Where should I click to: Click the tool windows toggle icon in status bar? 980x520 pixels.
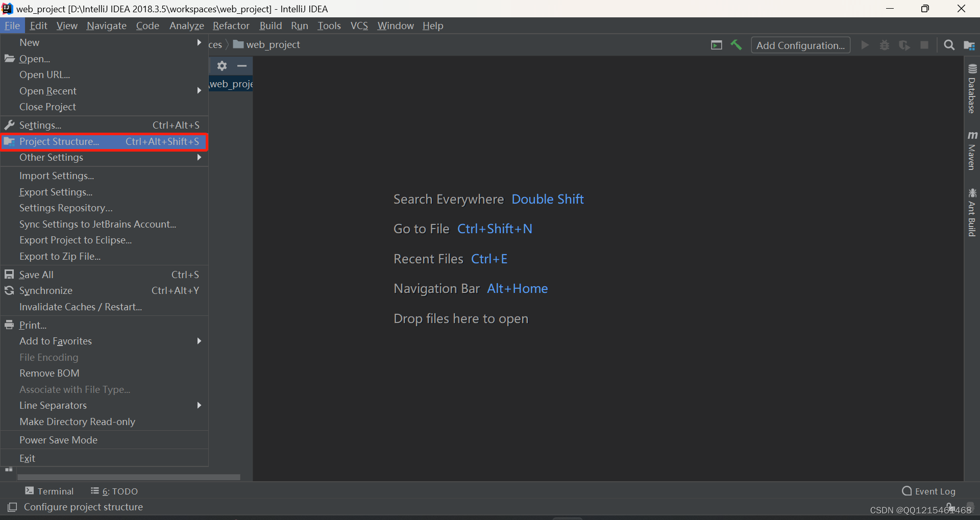pos(12,507)
